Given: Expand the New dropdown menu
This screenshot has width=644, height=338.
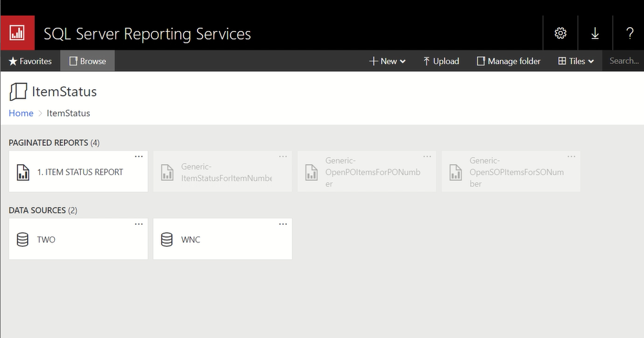Looking at the screenshot, I should tap(388, 61).
